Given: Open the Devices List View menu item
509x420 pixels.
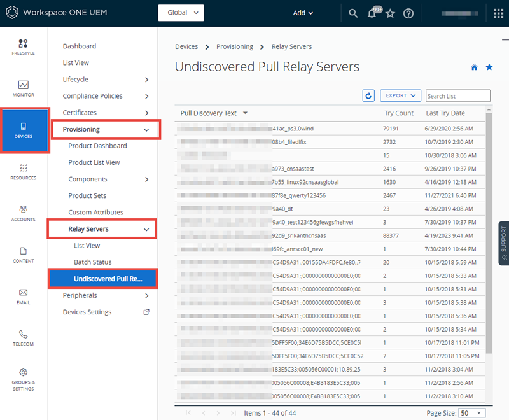Looking at the screenshot, I should pyautogui.click(x=76, y=62).
